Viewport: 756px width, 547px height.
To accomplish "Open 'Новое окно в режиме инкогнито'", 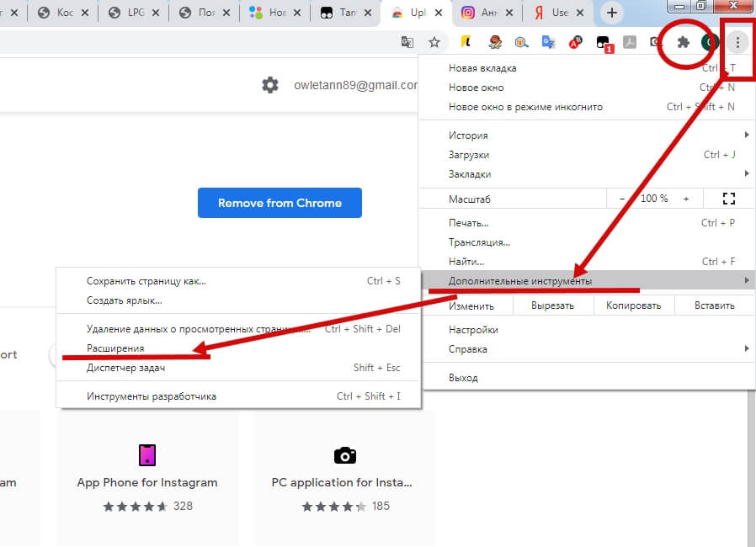I will 586,107.
